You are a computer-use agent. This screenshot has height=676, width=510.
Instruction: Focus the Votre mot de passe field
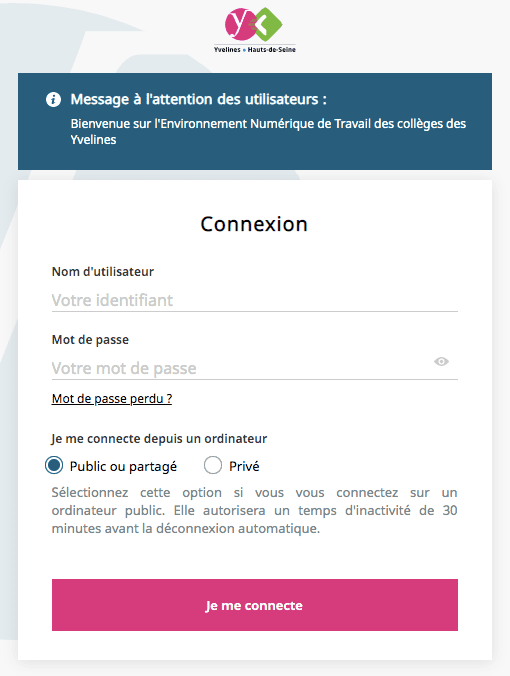(x=241, y=368)
